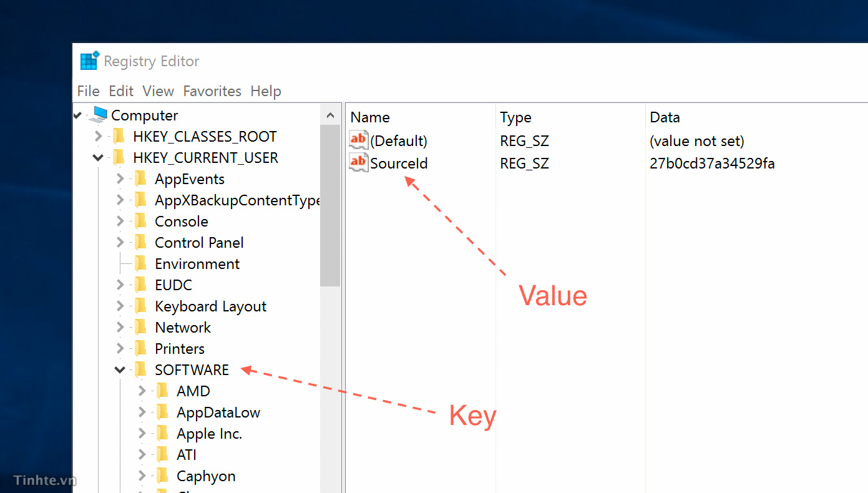Viewport: 868px width, 493px height.
Task: Click the HKEY_CURRENT_USER folder icon
Action: (x=119, y=158)
